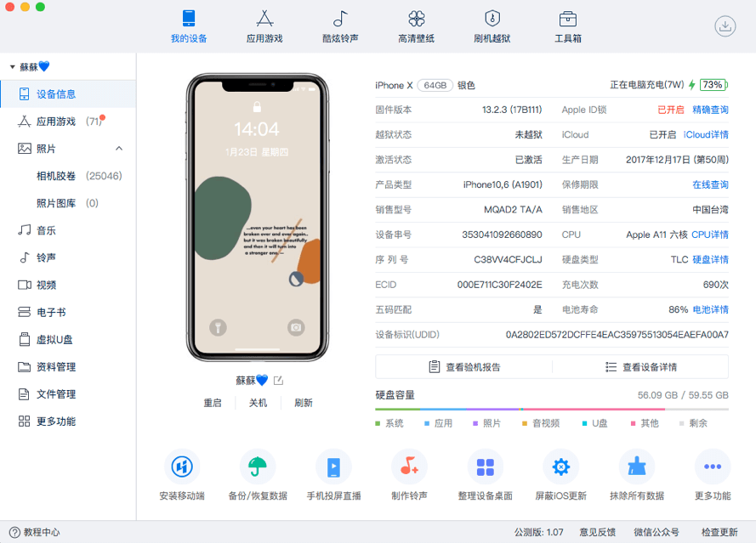Viewport: 756px width, 543px height.
Task: Click the 64GB storage badge
Action: pyautogui.click(x=435, y=85)
